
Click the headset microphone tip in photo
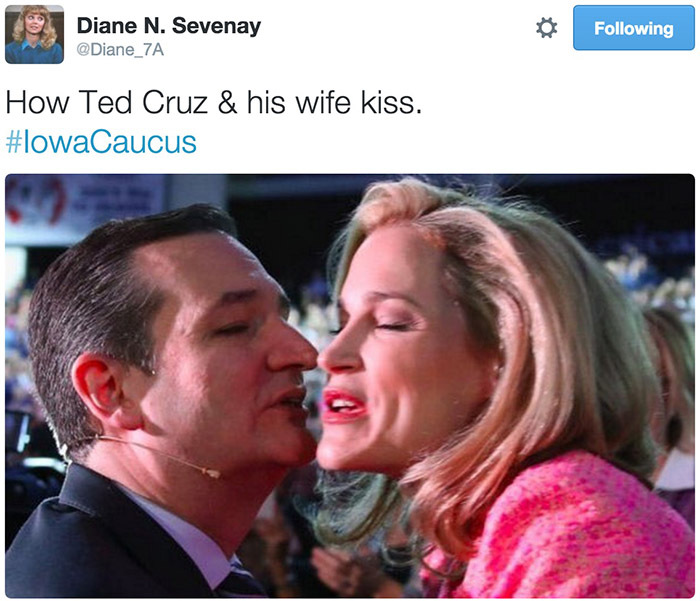point(211,472)
